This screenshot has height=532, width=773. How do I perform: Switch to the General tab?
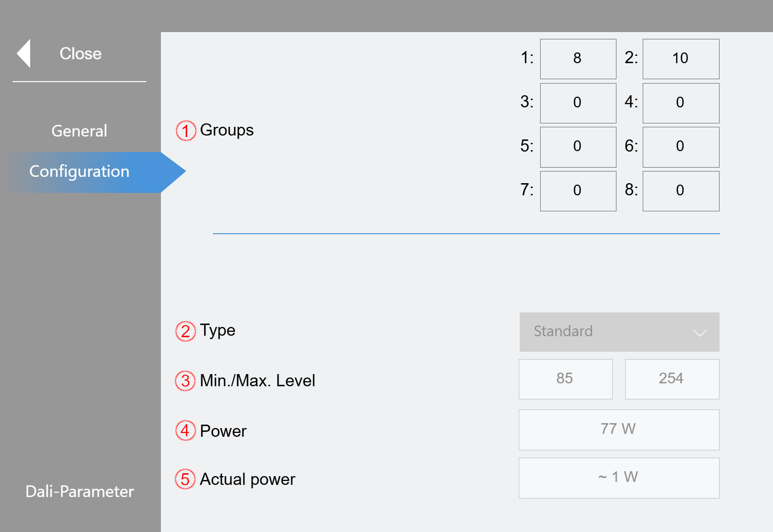(x=79, y=131)
